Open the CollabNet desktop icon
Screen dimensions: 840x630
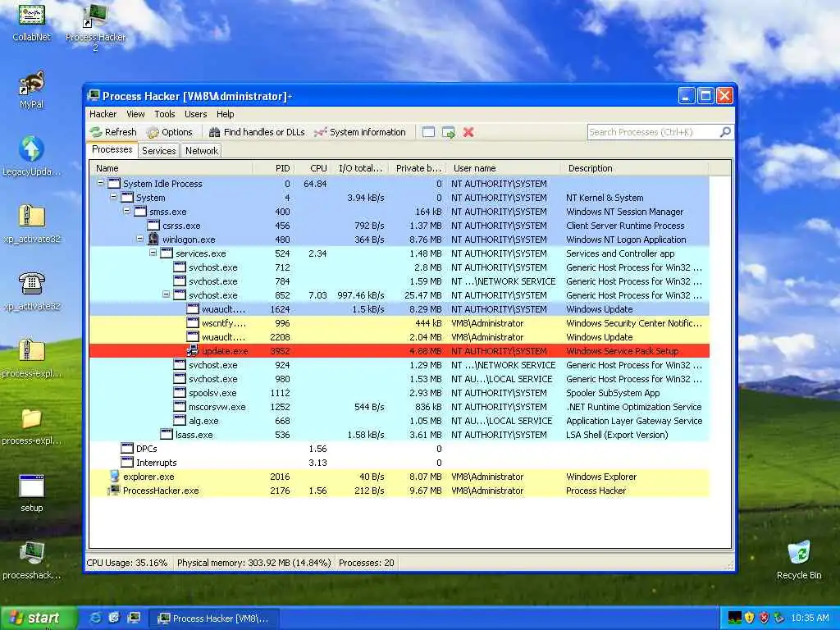point(32,21)
